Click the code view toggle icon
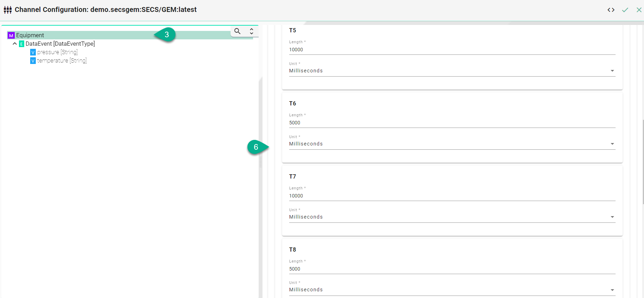This screenshot has height=298, width=644. coord(611,10)
